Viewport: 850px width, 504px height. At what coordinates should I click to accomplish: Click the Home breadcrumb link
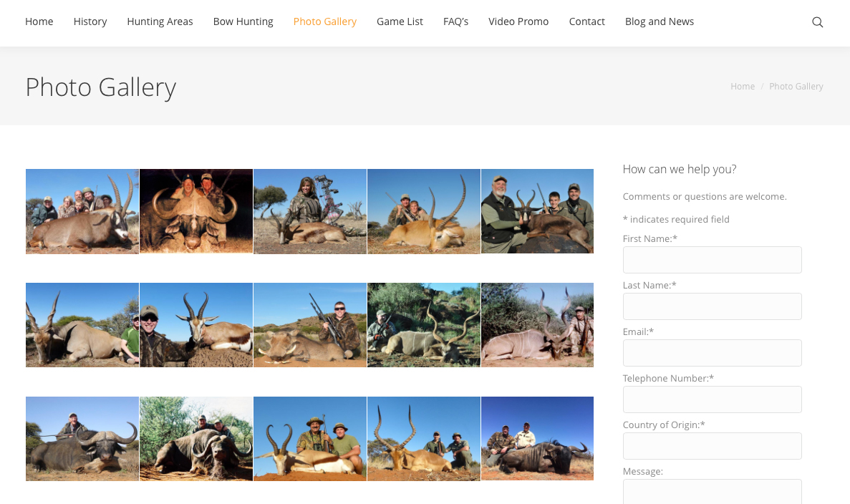point(742,87)
